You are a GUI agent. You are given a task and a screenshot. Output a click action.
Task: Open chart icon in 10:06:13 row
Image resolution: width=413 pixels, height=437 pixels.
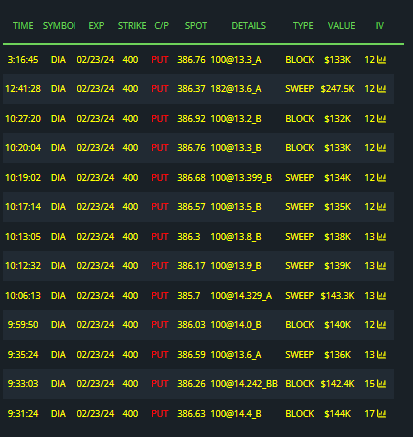coord(381,296)
